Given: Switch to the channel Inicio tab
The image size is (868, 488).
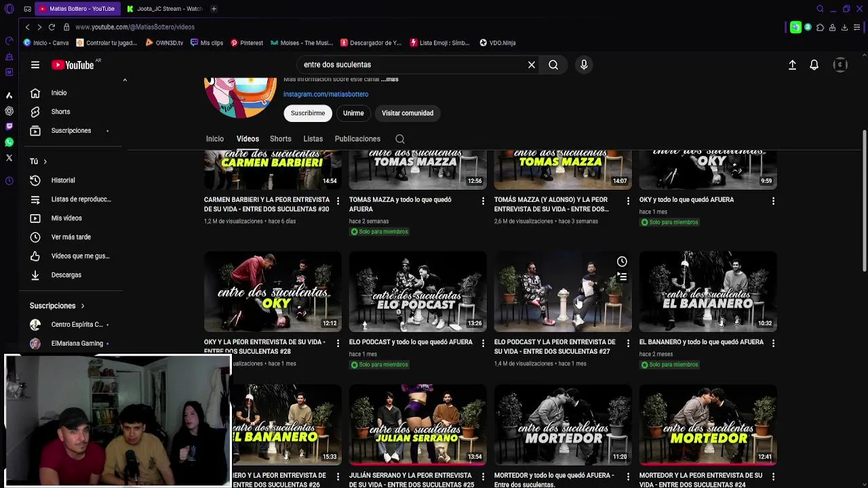Looking at the screenshot, I should (215, 139).
